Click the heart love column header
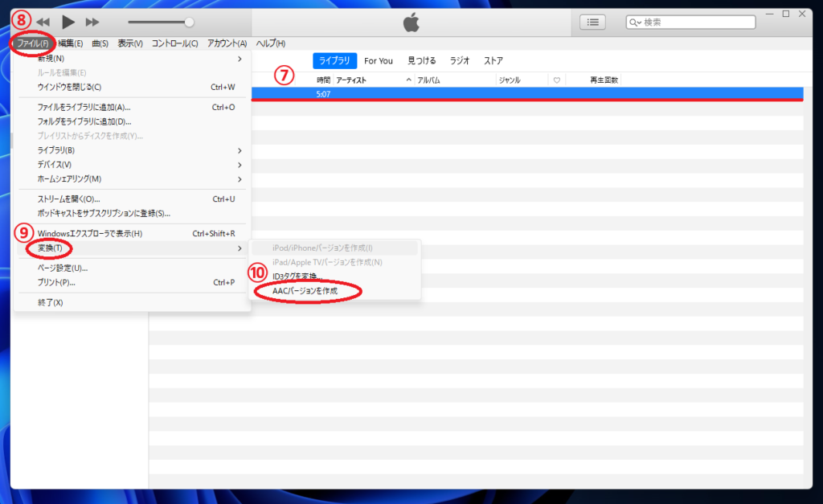823x504 pixels. 557,80
